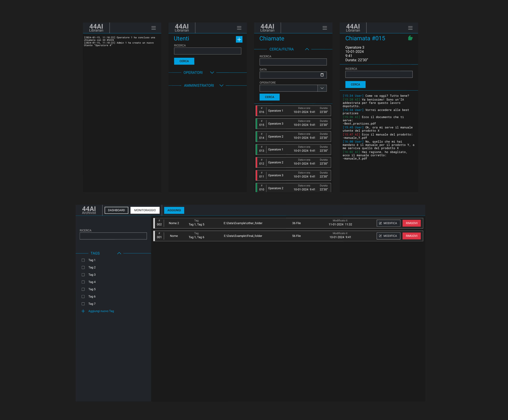The height and width of the screenshot is (420, 508).
Task: Expand the OPERATORI section
Action: [x=212, y=73]
